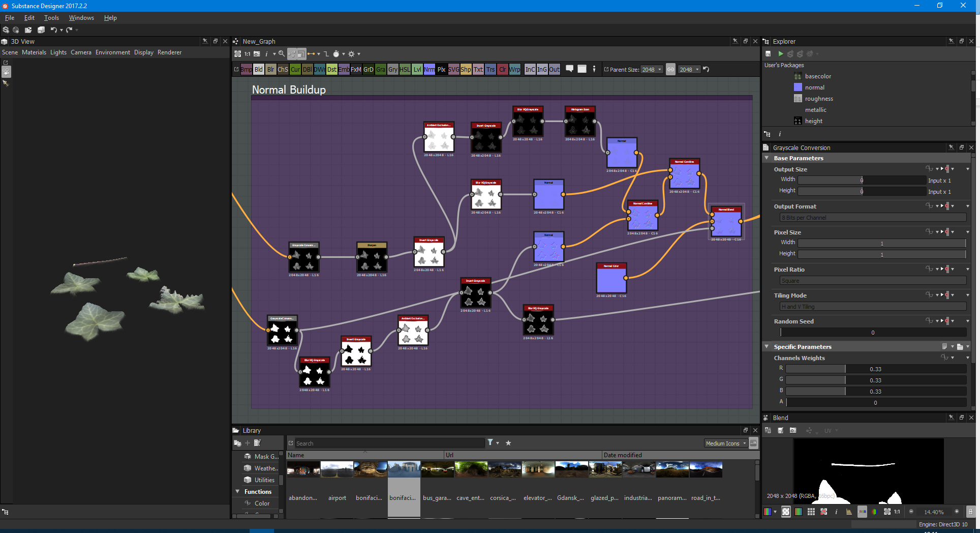Viewport: 980px width, 533px height.
Task: Open the Materials menu in 3D View
Action: [x=34, y=52]
